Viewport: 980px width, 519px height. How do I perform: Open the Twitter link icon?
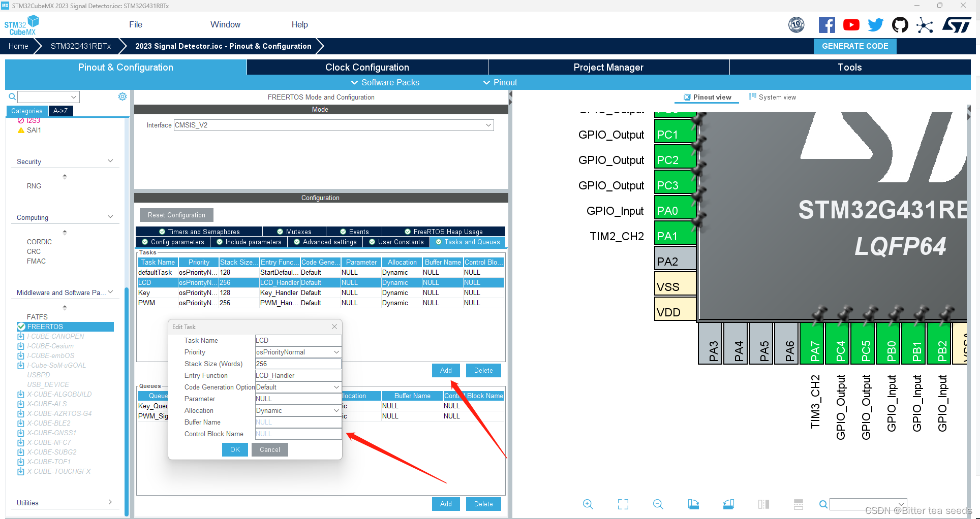point(875,24)
